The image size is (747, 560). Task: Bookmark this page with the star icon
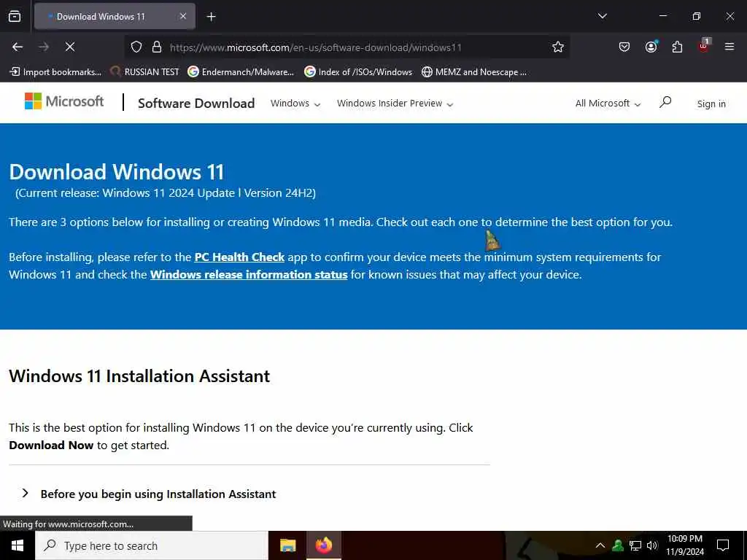click(558, 47)
